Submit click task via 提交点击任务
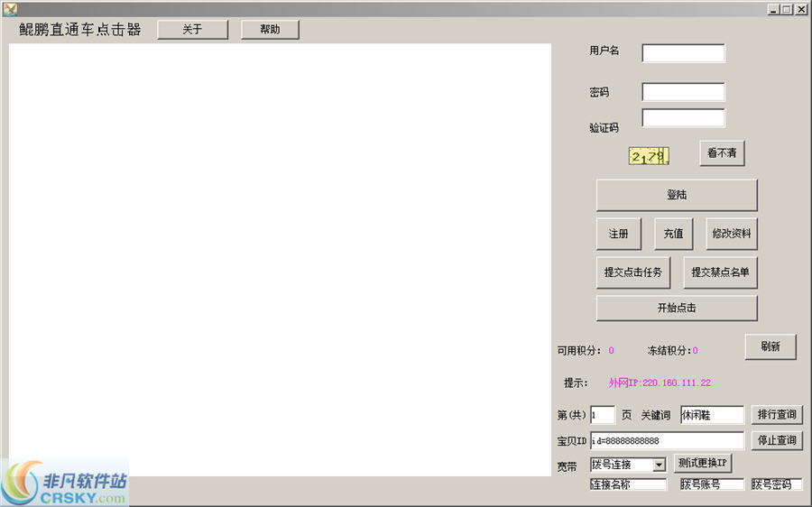The width and height of the screenshot is (812, 507). coord(632,272)
